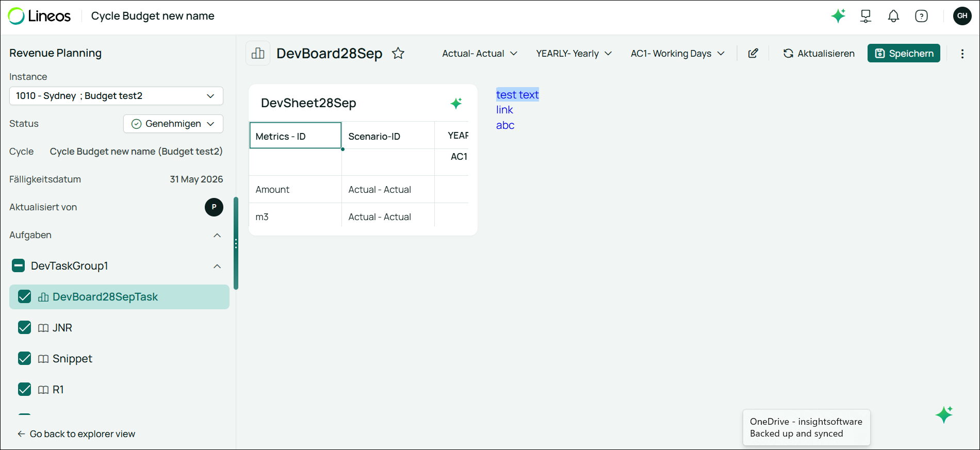Screen dimensions: 980x450
Task: Favorite DevBoard28Sep with the star icon
Action: point(398,53)
